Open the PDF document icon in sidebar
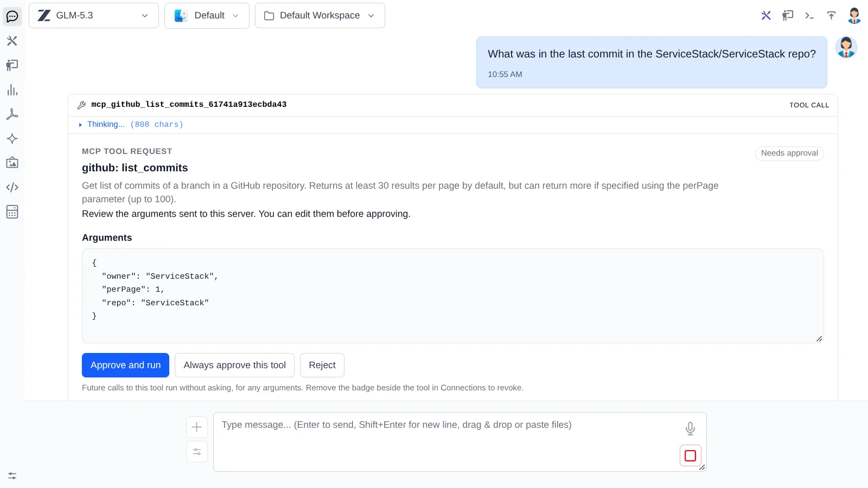The image size is (868, 488). pos(12,114)
